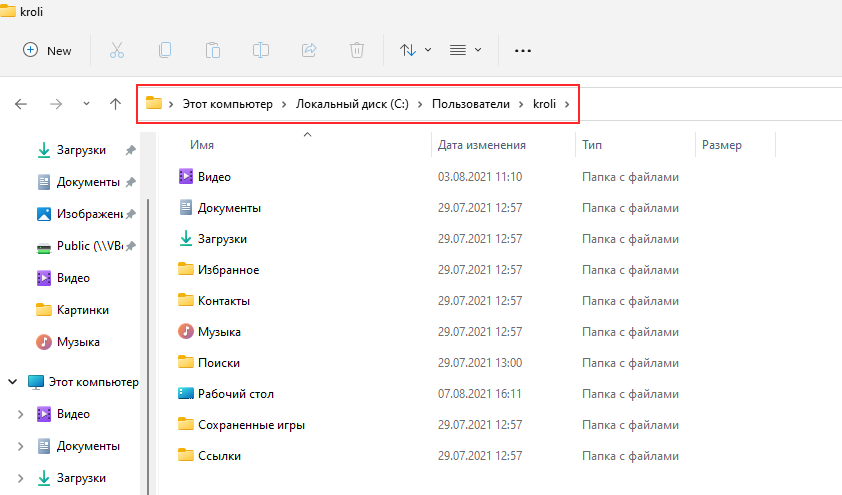Viewport: 842px width, 495px height.
Task: Open the View layout dropdown
Action: point(465,50)
